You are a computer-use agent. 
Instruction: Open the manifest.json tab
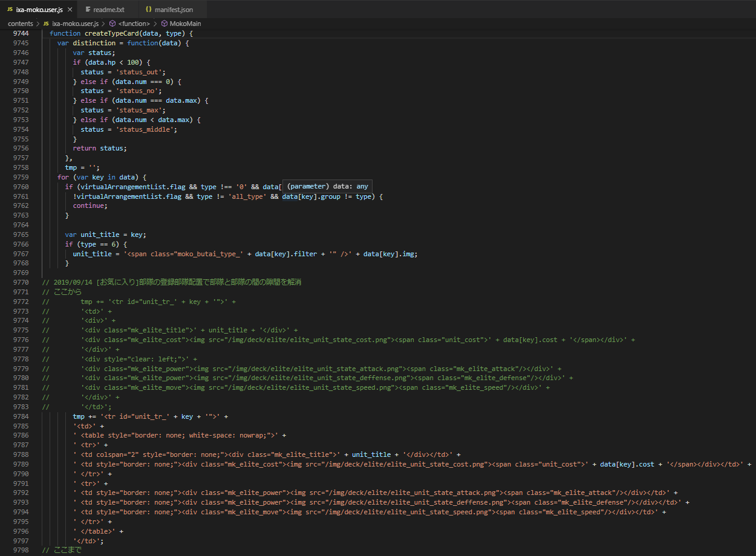(174, 10)
